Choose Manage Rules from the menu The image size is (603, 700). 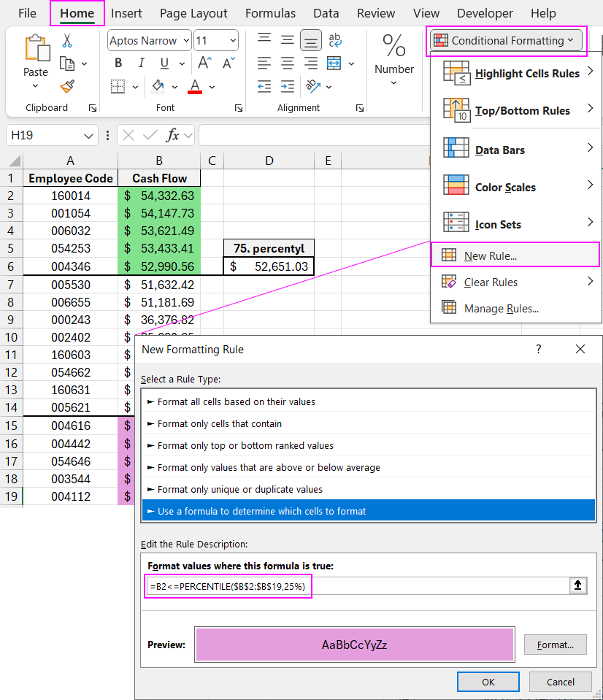501,309
